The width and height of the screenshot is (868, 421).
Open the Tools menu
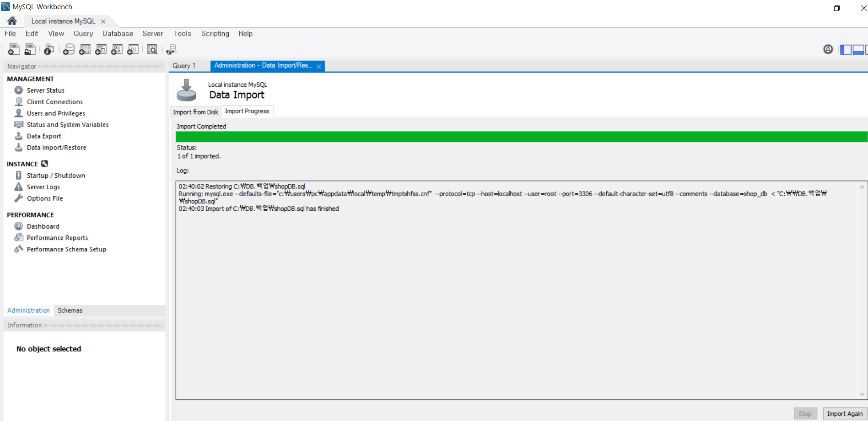(x=183, y=33)
